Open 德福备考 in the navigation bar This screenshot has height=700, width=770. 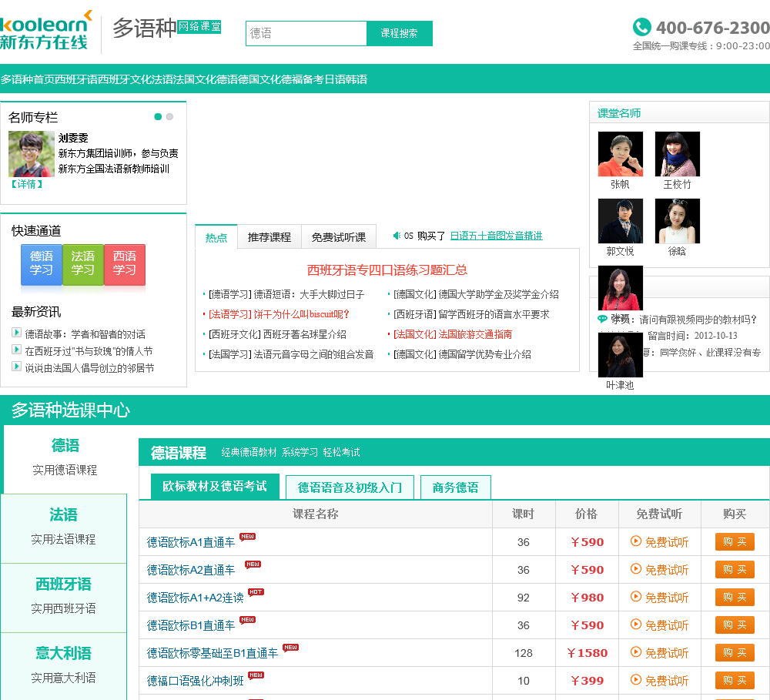(x=302, y=79)
